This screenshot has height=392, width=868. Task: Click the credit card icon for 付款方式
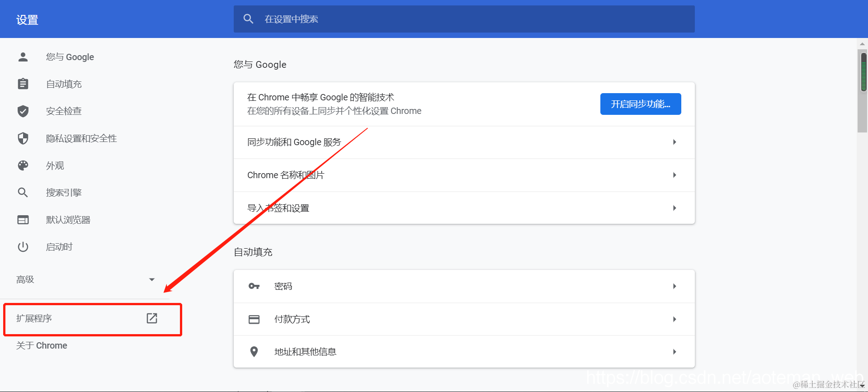tap(254, 319)
